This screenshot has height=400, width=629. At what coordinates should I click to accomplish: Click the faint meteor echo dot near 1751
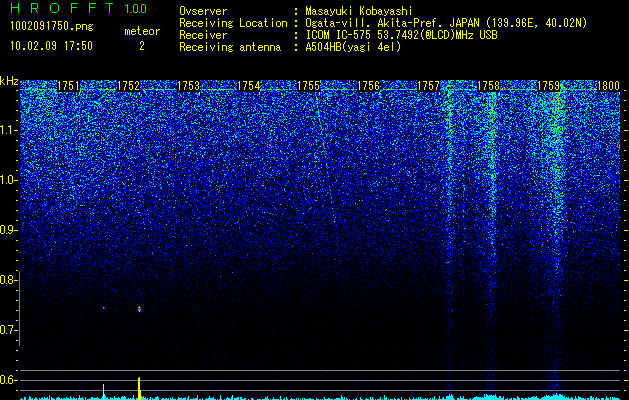click(103, 308)
